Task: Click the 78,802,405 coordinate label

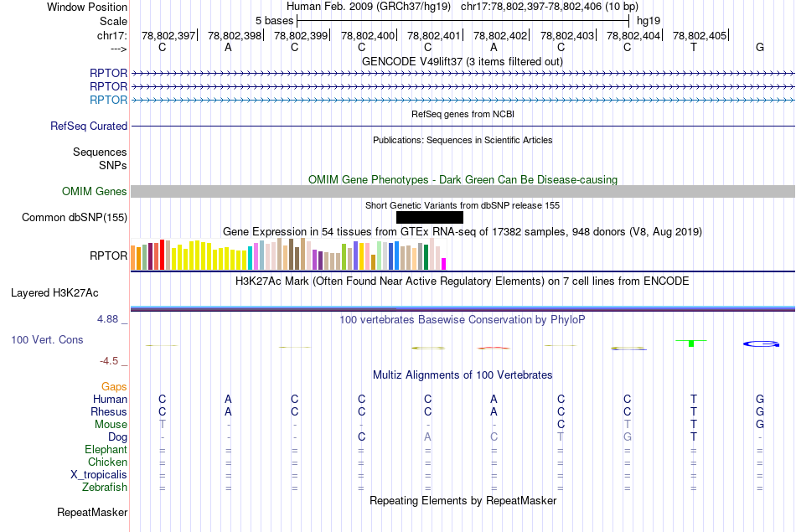Action: tap(700, 35)
